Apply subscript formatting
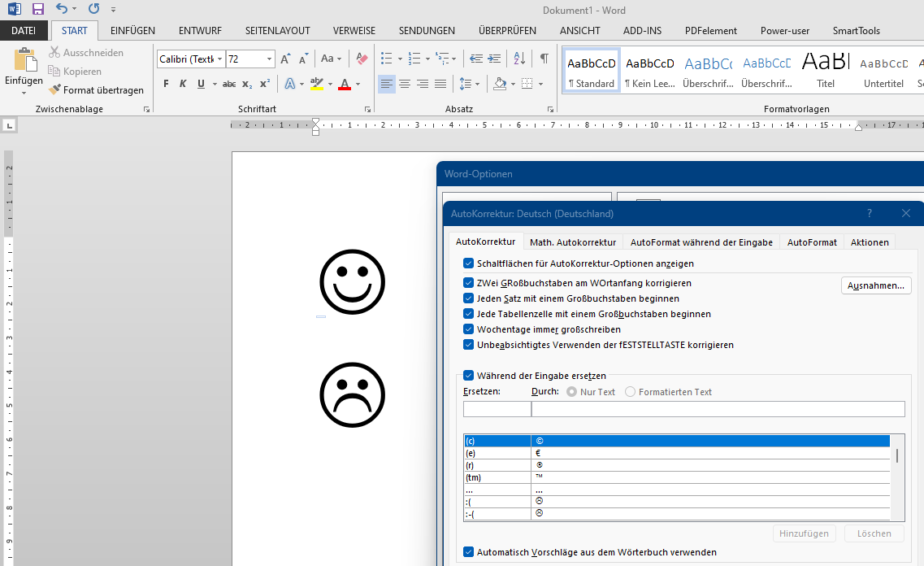The width and height of the screenshot is (924, 566). [248, 84]
